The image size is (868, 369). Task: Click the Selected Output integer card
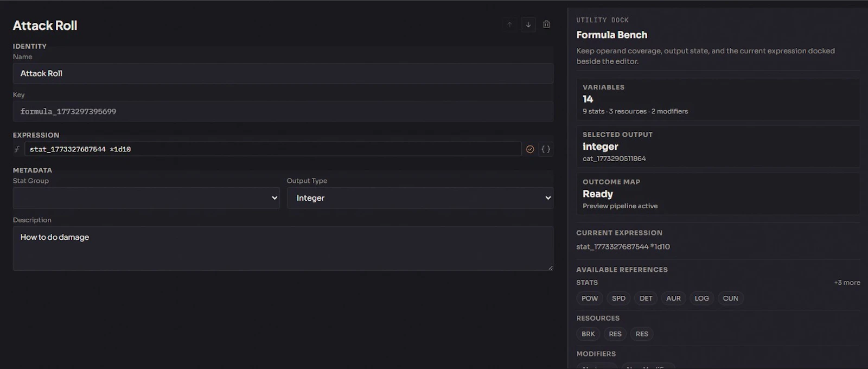pos(718,147)
